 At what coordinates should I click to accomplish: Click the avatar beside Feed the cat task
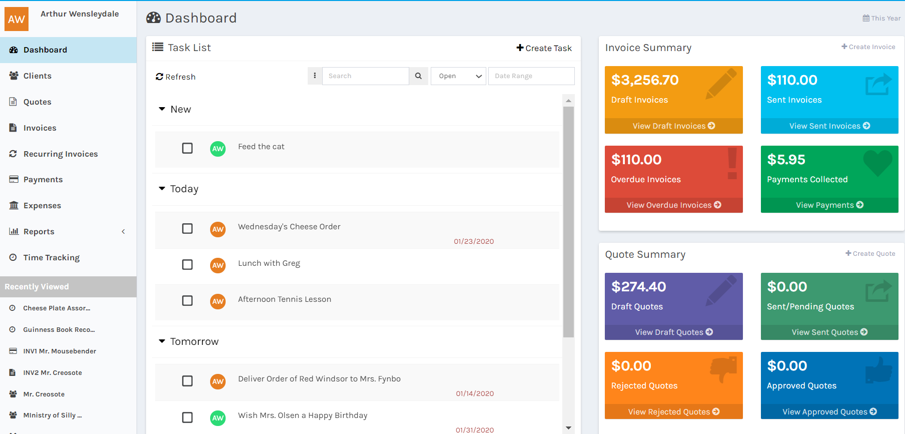click(x=217, y=148)
